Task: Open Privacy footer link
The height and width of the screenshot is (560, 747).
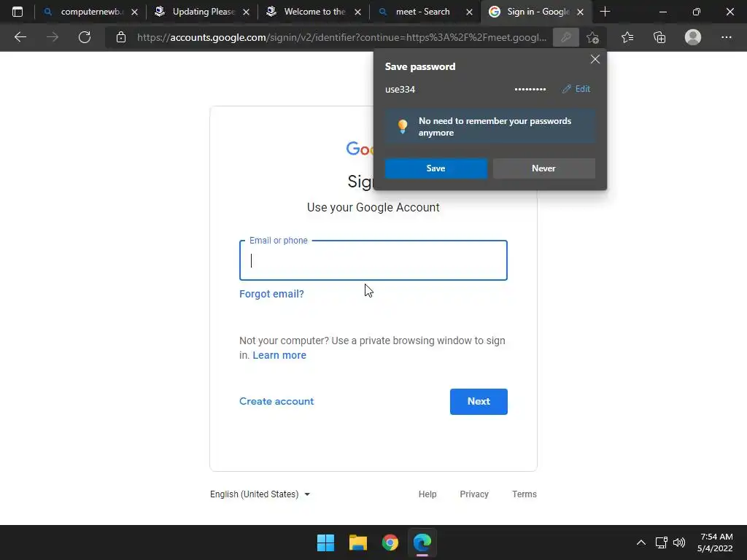Action: coord(474,494)
